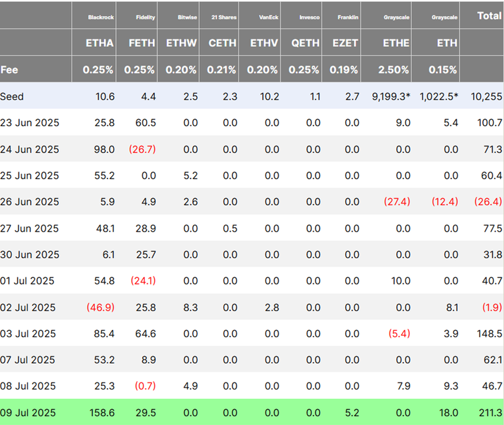504x425 pixels.
Task: Click the (1.9) total outflow
Action: coord(492,308)
